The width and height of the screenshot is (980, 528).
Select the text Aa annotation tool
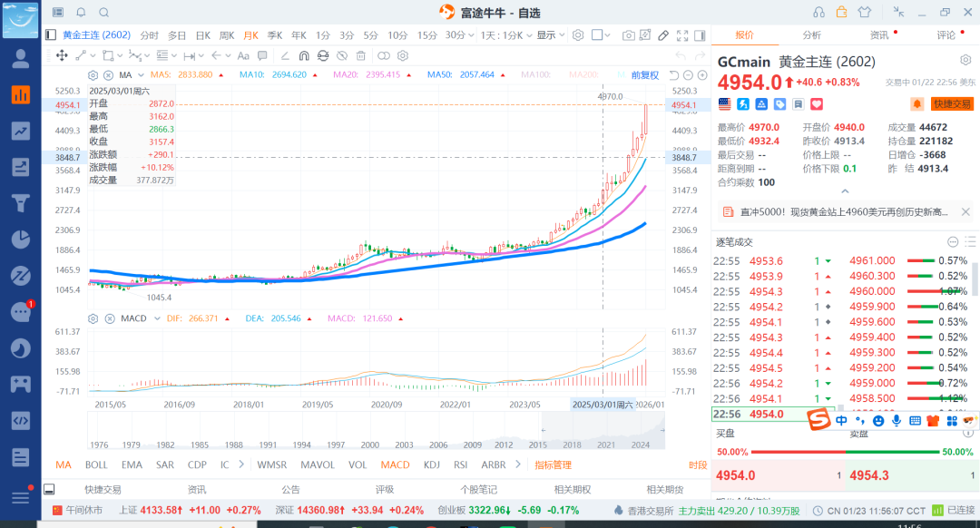coord(243,55)
